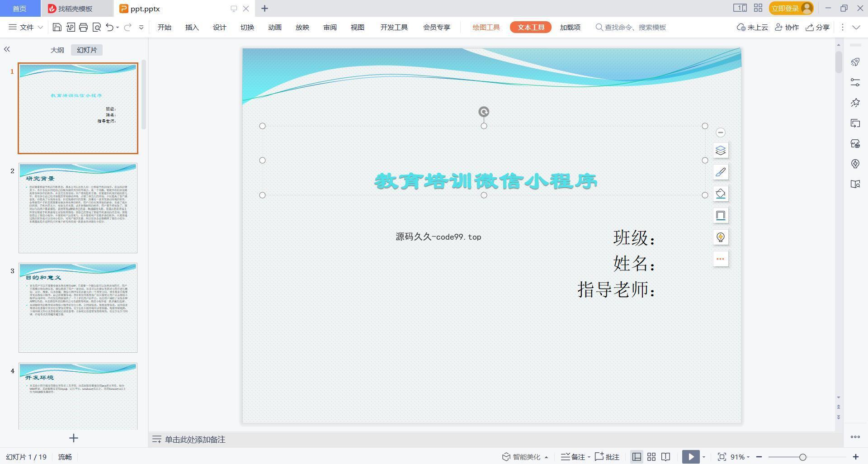Click the add new slide plus button
868x464 pixels.
point(74,438)
